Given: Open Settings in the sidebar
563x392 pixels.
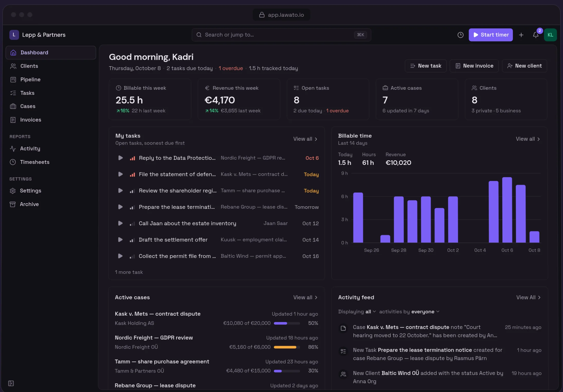Looking at the screenshot, I should coord(51,191).
